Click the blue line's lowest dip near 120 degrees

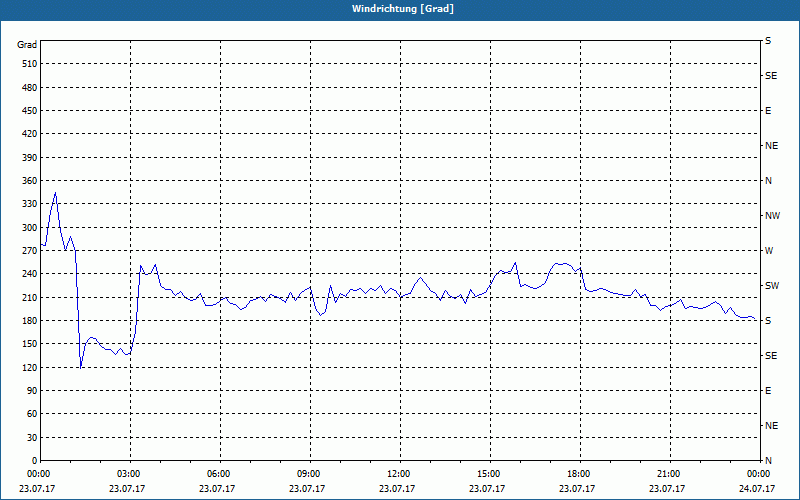click(81, 367)
